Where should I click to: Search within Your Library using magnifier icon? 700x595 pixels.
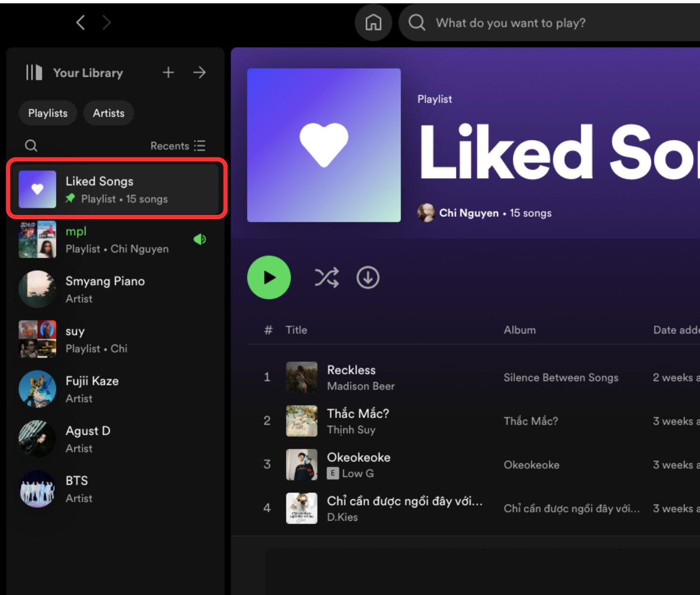tap(31, 145)
